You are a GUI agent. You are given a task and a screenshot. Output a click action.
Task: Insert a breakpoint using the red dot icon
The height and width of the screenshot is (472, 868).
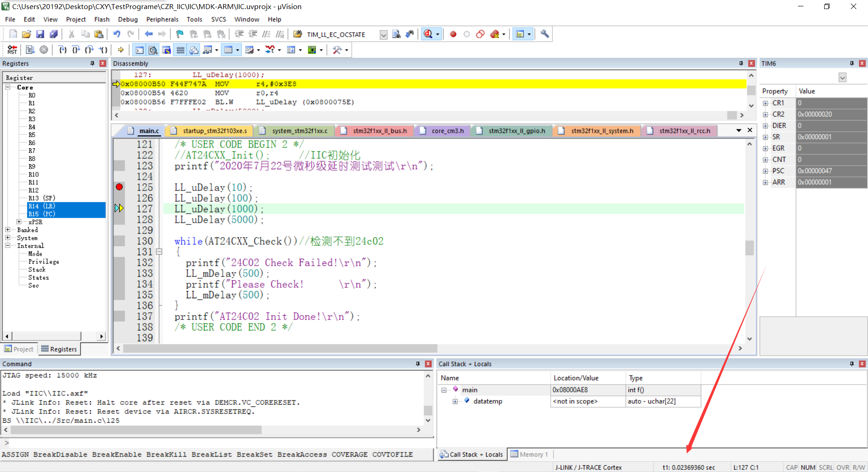[453, 34]
